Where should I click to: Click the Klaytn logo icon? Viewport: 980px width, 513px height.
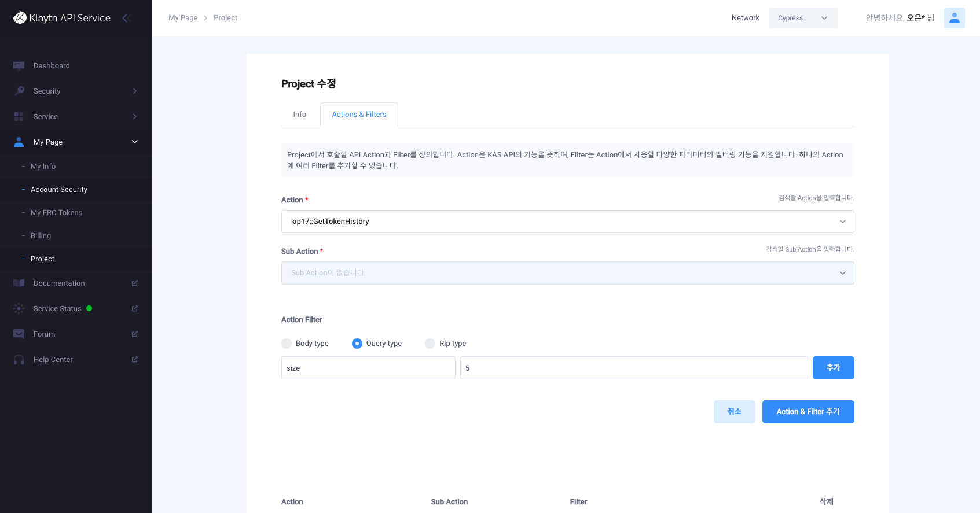click(20, 18)
